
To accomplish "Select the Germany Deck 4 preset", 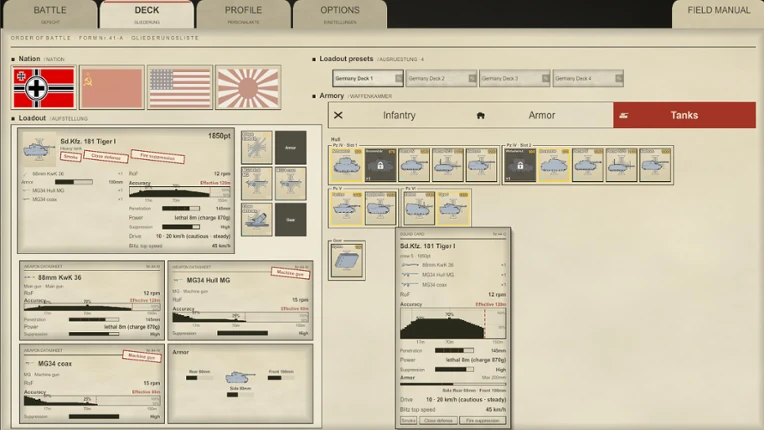I will coord(588,78).
